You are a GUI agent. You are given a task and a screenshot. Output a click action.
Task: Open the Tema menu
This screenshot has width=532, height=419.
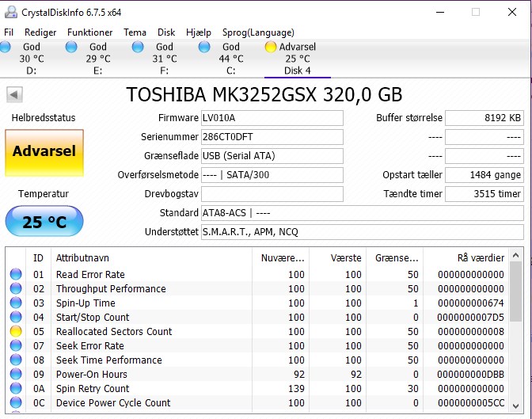click(x=135, y=32)
